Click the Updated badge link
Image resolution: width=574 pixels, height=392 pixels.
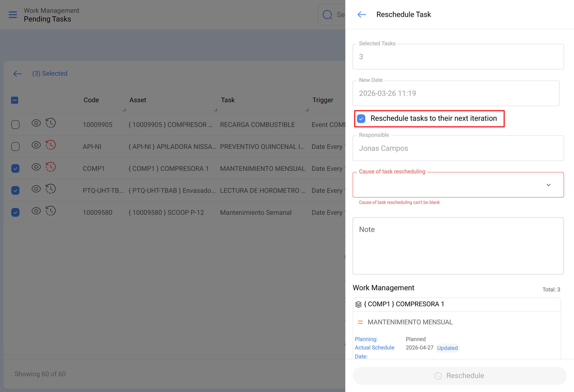click(x=447, y=348)
